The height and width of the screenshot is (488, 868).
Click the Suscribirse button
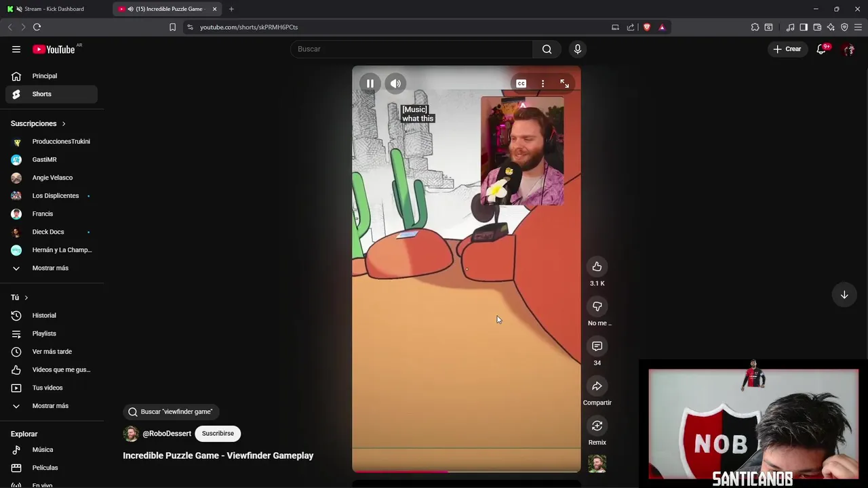tap(218, 434)
